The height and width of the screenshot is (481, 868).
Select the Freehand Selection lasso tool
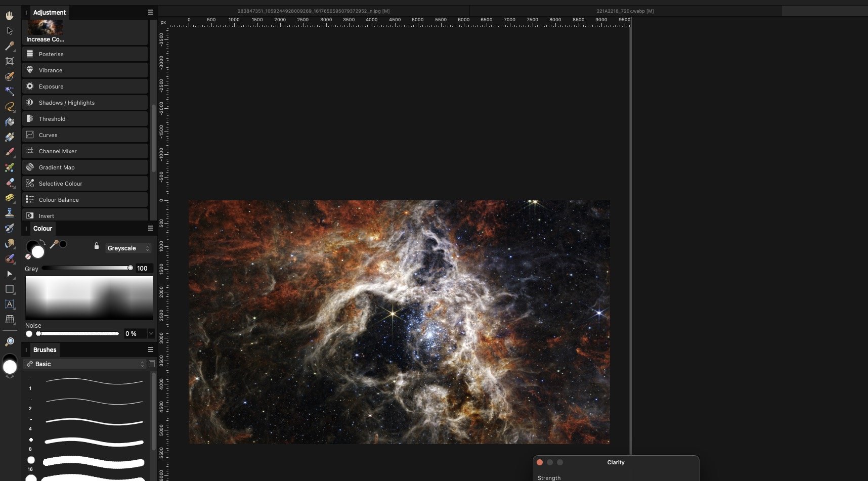(10, 107)
